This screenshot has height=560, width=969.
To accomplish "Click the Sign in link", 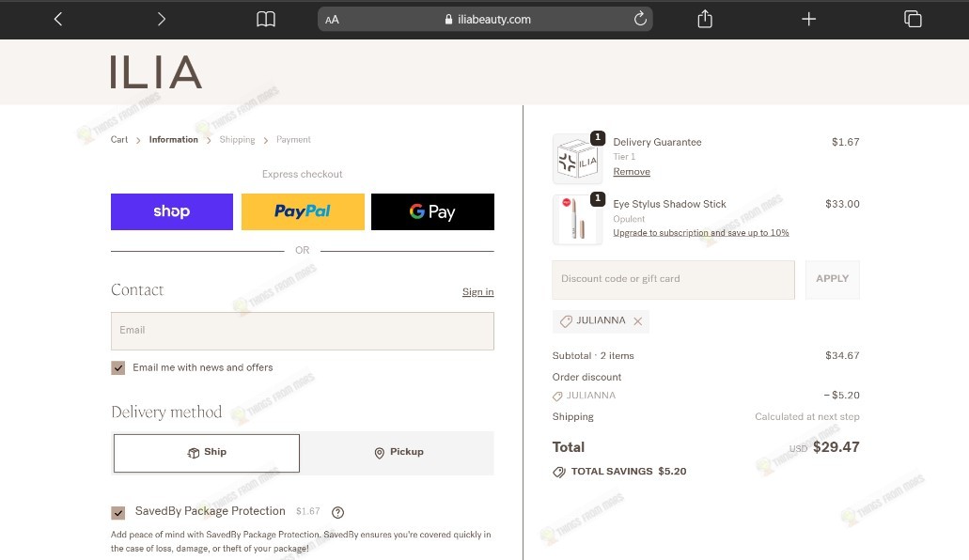I will pyautogui.click(x=477, y=291).
